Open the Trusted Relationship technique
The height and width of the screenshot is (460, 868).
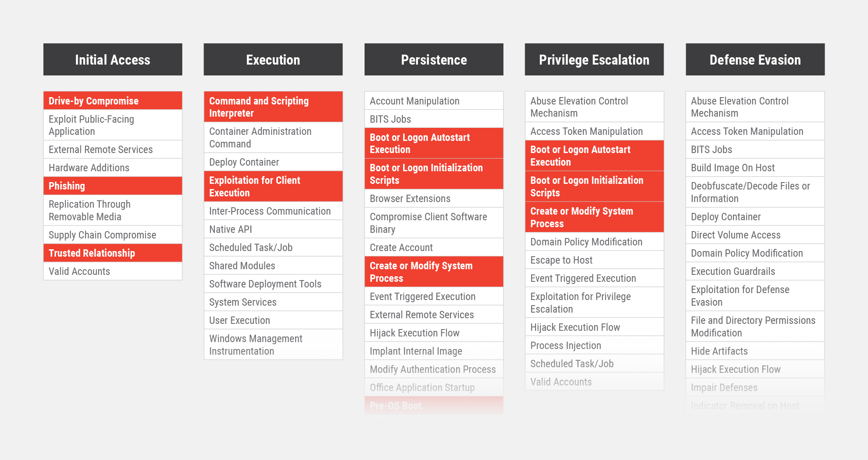(113, 253)
